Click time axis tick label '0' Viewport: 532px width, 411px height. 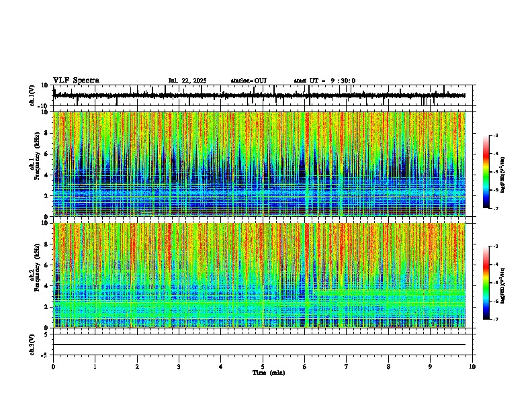pos(53,366)
